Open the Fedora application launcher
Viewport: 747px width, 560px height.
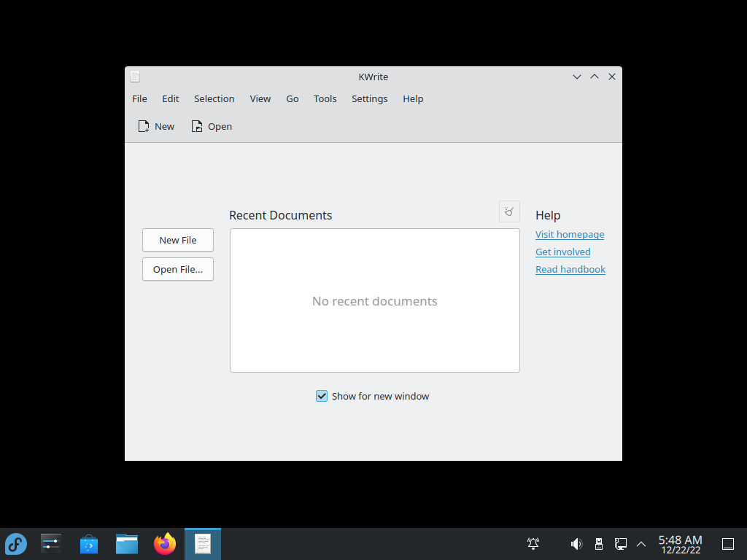(x=16, y=544)
